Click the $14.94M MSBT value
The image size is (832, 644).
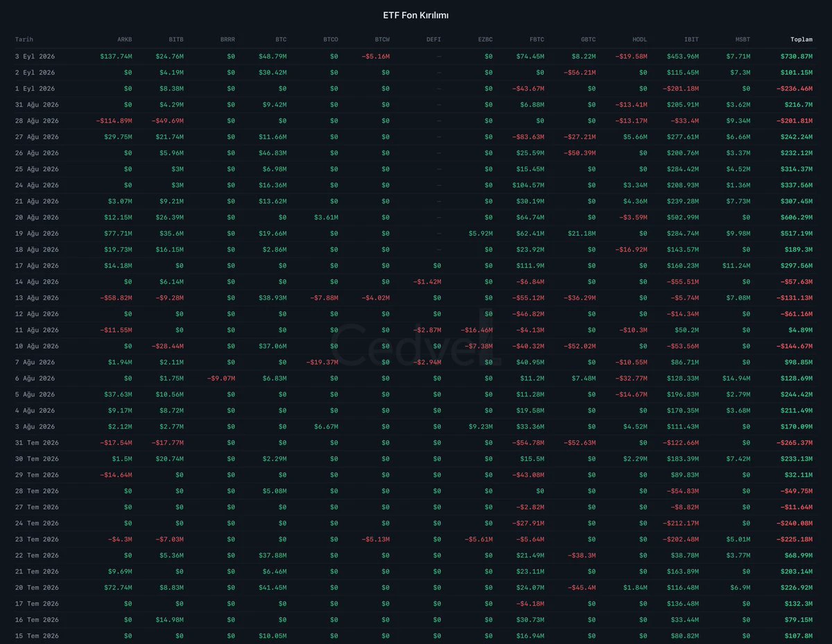(736, 378)
